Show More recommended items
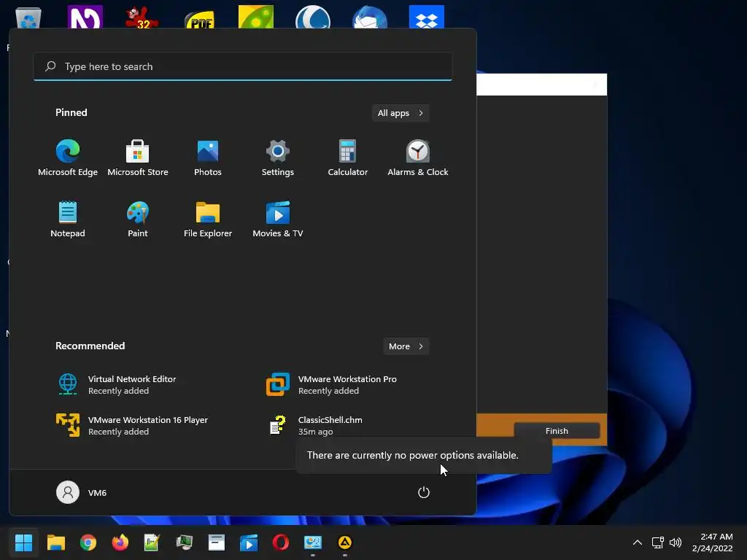 coord(406,346)
